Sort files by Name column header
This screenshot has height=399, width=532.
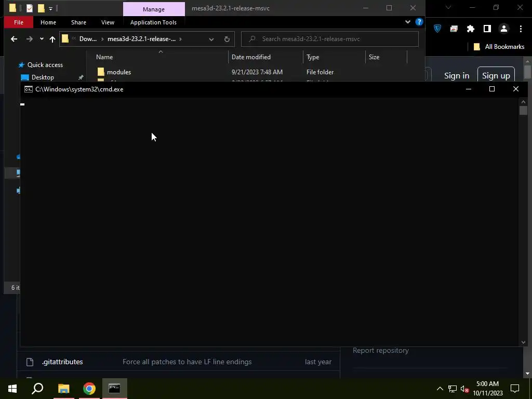[x=104, y=57]
